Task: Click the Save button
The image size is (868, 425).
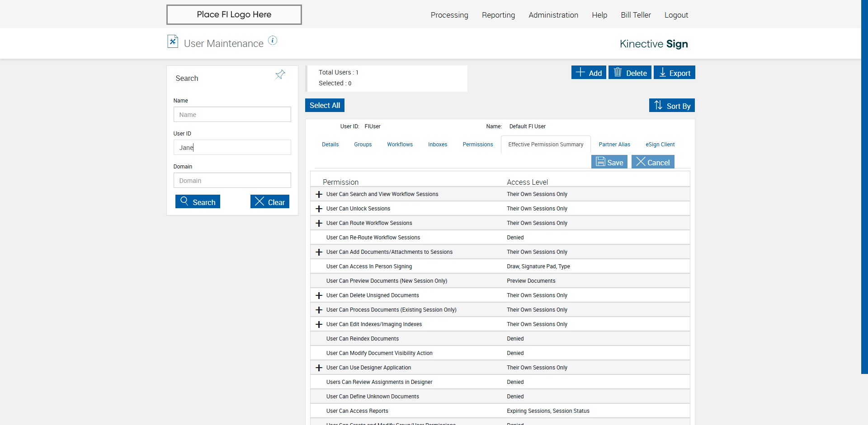Action: click(x=609, y=162)
